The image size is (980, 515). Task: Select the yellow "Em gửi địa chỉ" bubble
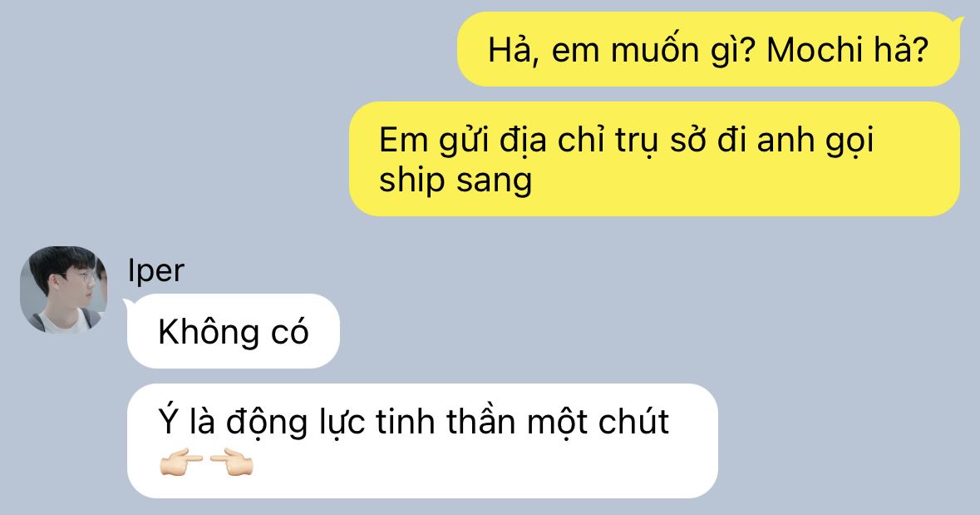pos(654,159)
